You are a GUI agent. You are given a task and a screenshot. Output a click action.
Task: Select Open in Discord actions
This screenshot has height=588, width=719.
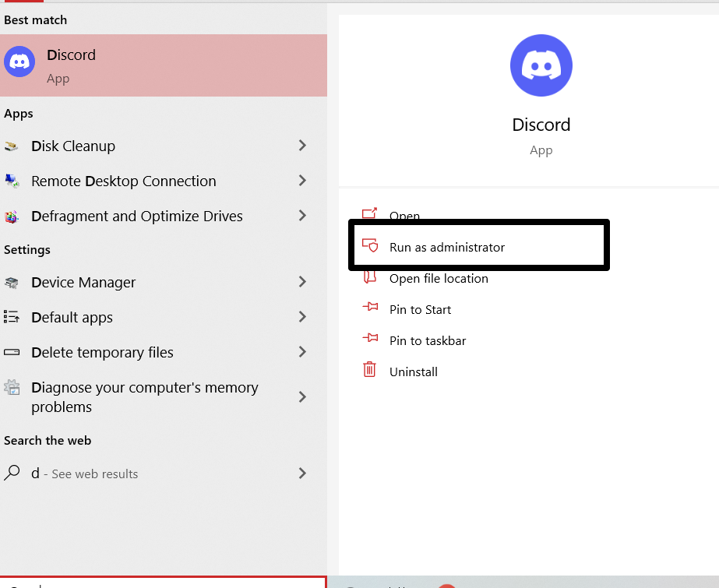tap(404, 216)
